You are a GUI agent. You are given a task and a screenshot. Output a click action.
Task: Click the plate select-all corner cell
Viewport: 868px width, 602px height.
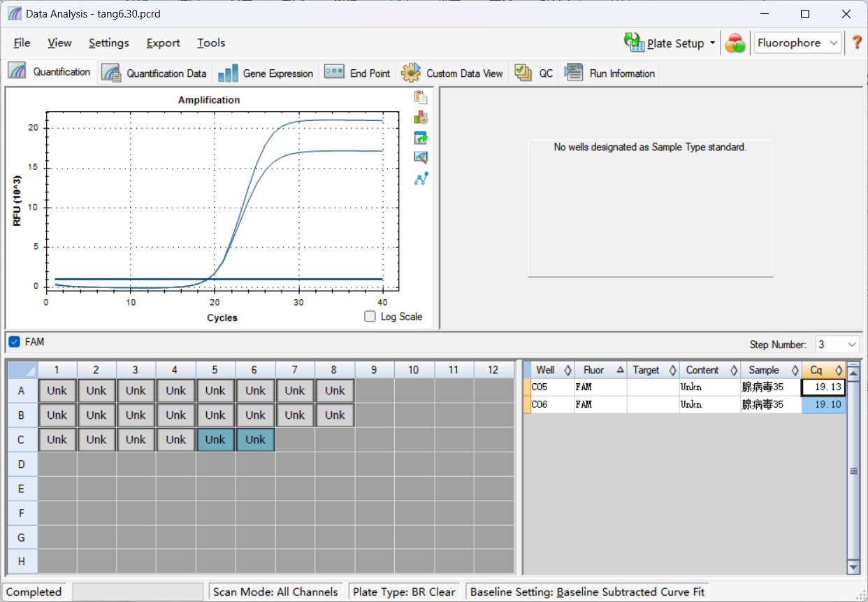click(x=22, y=369)
